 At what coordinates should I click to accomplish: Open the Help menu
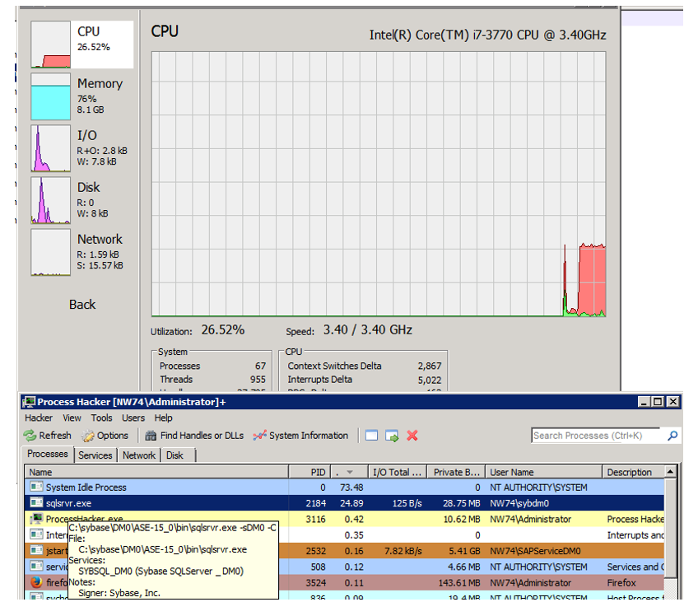coord(163,418)
